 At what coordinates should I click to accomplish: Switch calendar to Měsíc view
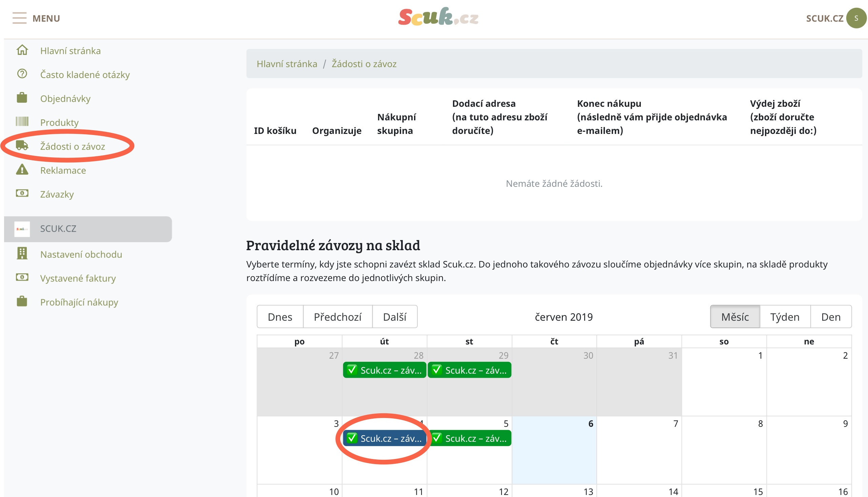click(735, 316)
